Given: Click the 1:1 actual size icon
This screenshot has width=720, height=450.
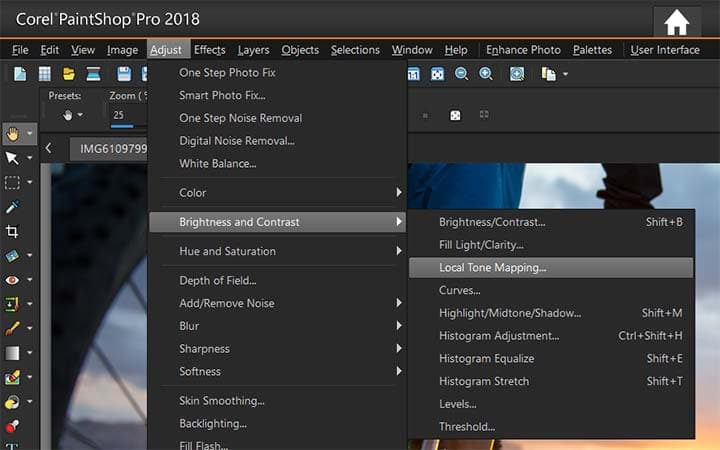Looking at the screenshot, I should [x=413, y=74].
